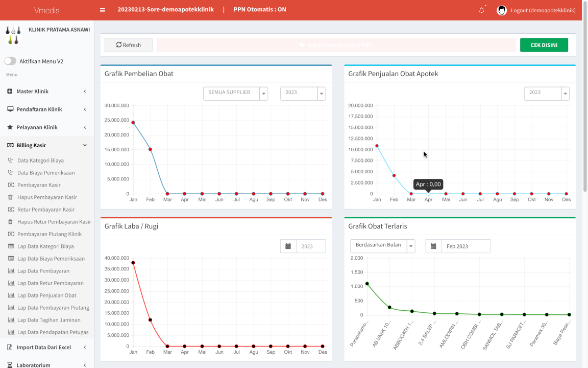Open year dropdown in Grafik Penjualan Obat Apotek

click(x=546, y=94)
